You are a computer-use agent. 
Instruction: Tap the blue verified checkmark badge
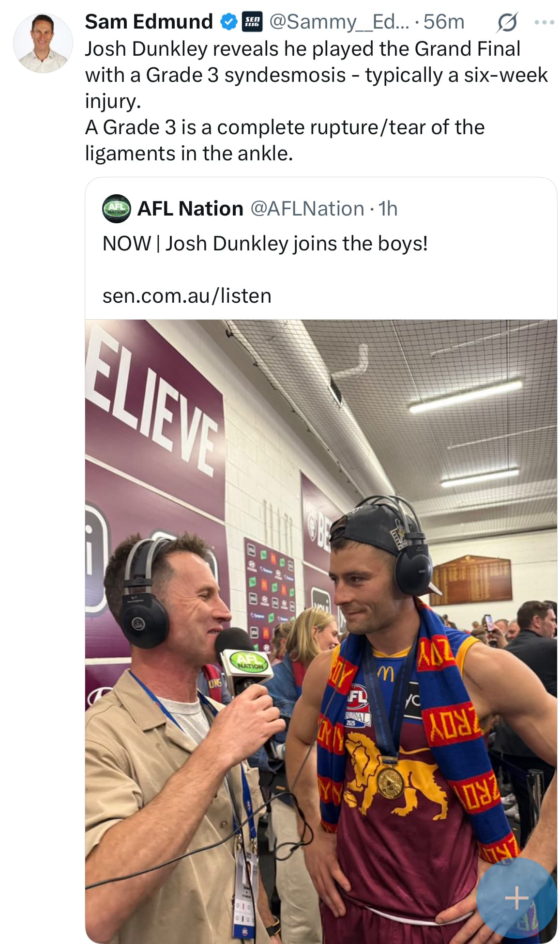click(228, 22)
